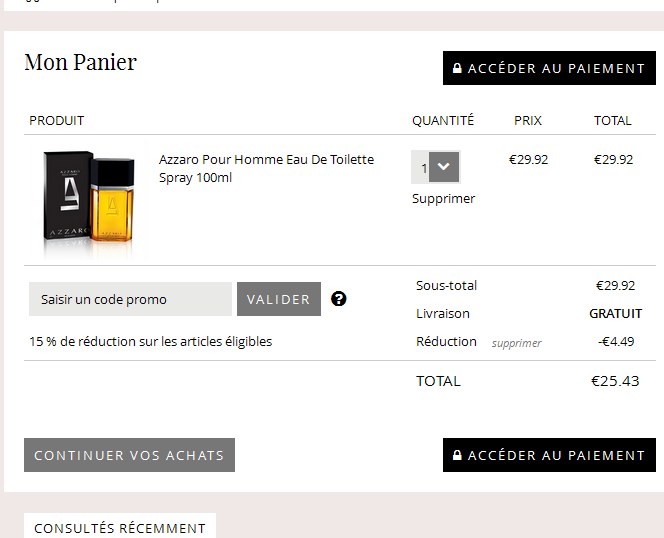
Task: Click the lock icon in the top payment button
Action: [x=458, y=69]
